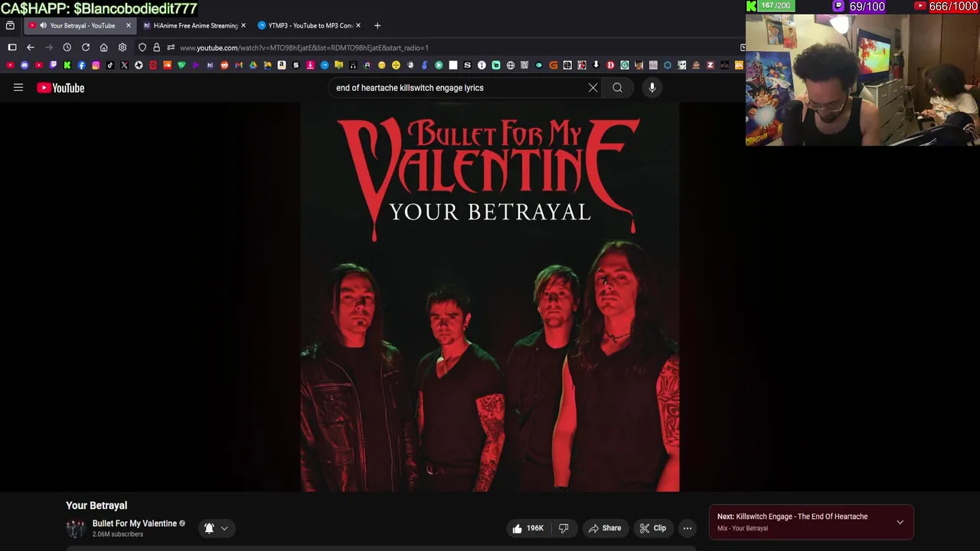Open the Facebook bookmark
The height and width of the screenshot is (551, 980).
81,65
